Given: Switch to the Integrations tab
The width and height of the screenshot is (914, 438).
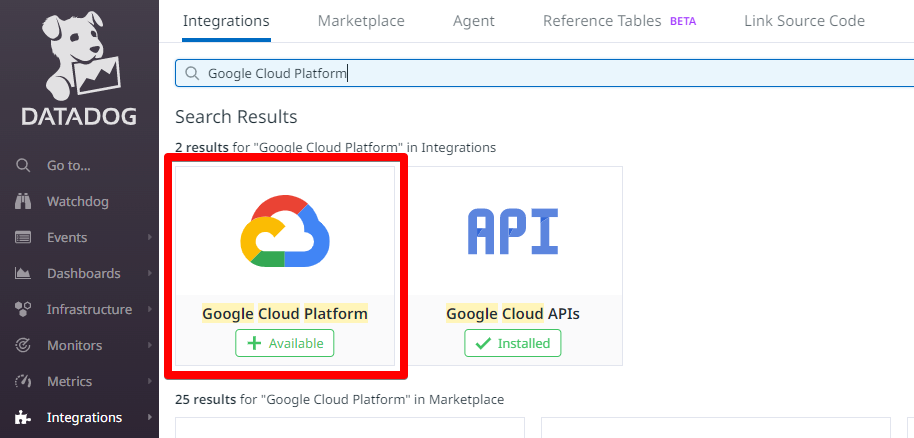Looking at the screenshot, I should point(226,22).
